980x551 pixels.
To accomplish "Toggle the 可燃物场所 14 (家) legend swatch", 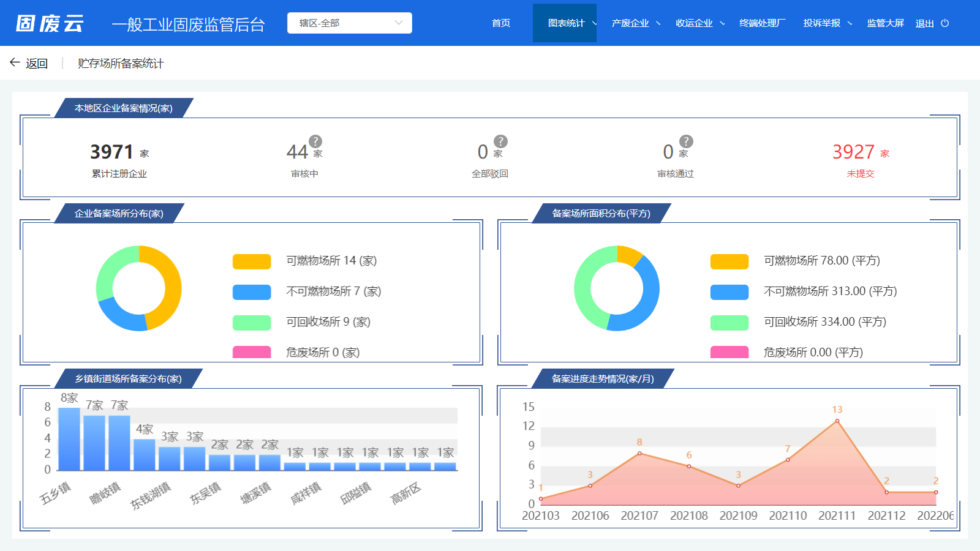I will point(252,261).
